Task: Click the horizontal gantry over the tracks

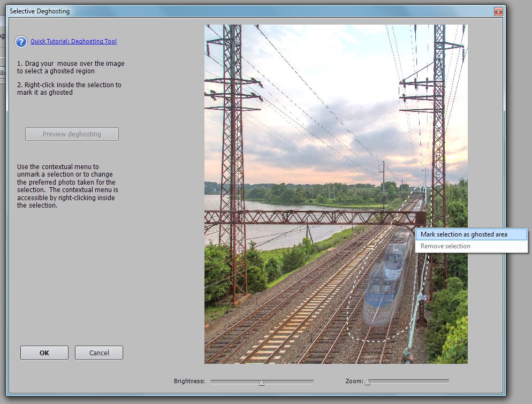Action: click(x=310, y=217)
